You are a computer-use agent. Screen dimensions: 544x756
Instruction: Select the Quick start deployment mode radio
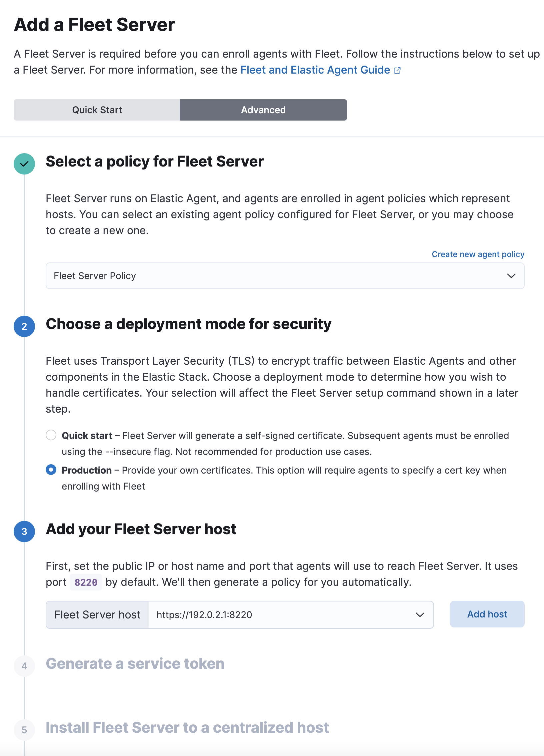click(51, 435)
